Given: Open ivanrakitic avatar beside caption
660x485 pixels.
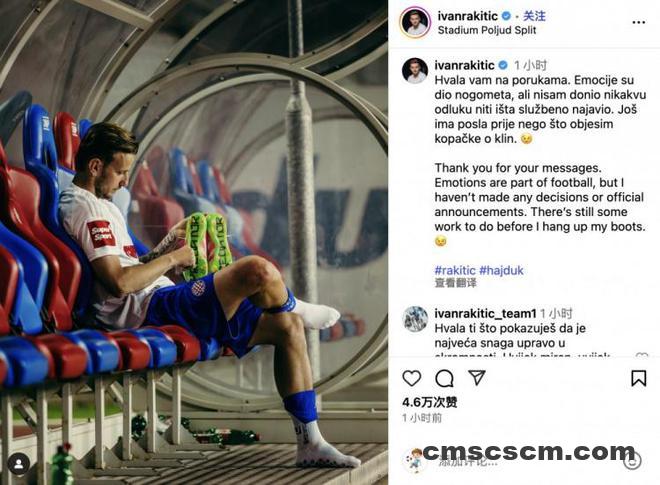Looking at the screenshot, I should pos(415,70).
